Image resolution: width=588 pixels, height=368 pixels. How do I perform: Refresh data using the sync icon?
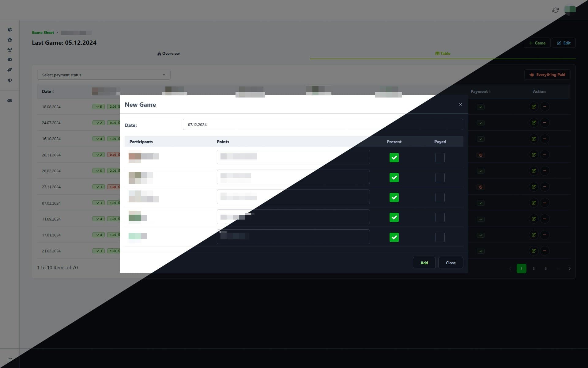[555, 10]
